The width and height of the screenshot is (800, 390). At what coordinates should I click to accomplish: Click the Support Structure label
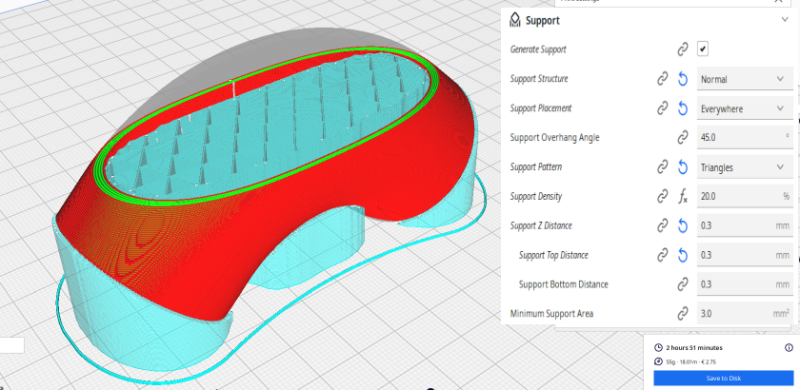pyautogui.click(x=539, y=79)
